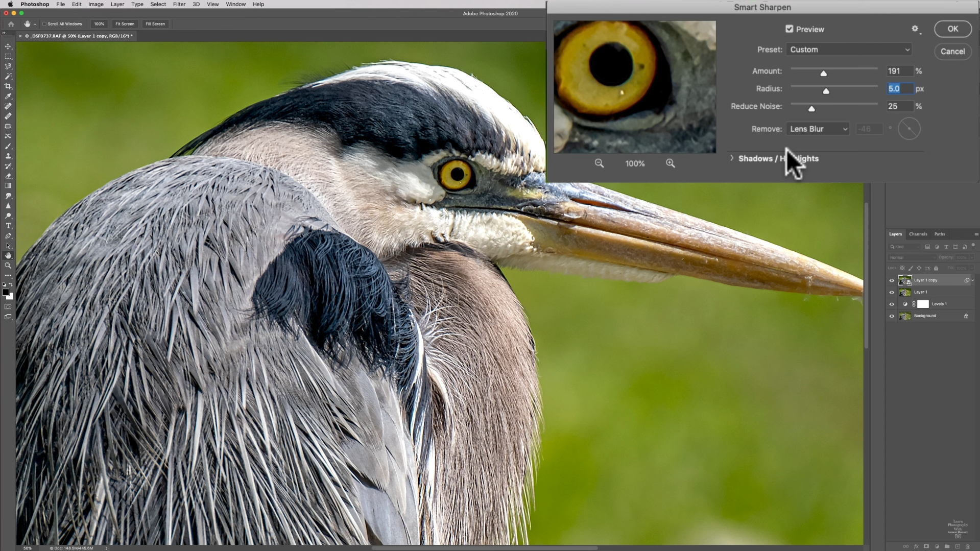The width and height of the screenshot is (980, 551).
Task: Click the Levels 1 white mask thumbnail
Action: (x=922, y=304)
